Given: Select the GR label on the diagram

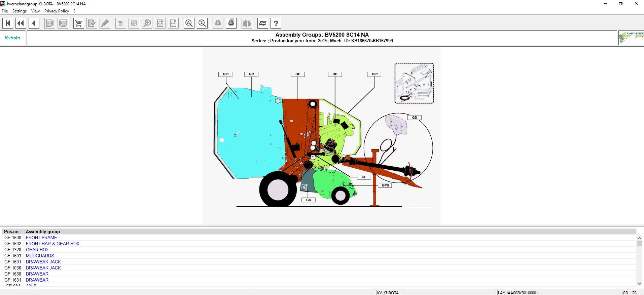Looking at the screenshot, I should point(251,74).
